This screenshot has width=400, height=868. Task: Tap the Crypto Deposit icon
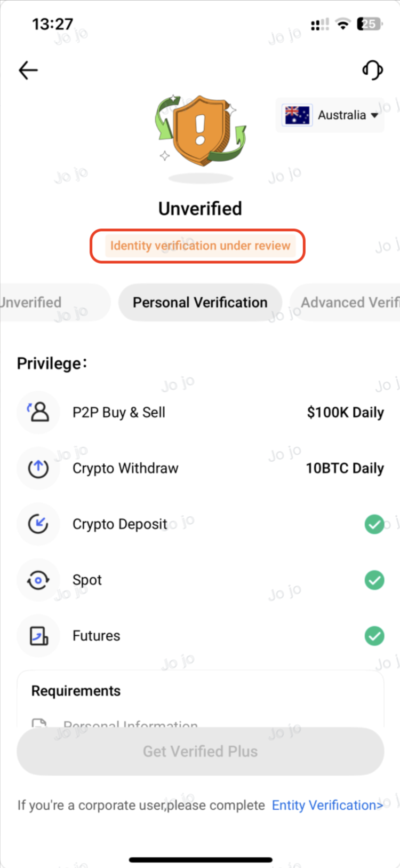38,524
